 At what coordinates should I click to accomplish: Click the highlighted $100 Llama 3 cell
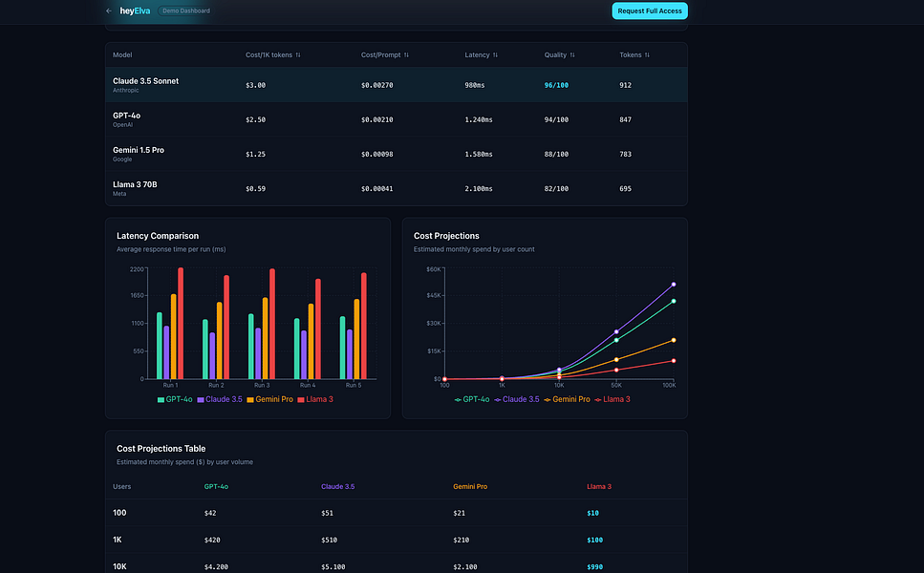point(594,540)
